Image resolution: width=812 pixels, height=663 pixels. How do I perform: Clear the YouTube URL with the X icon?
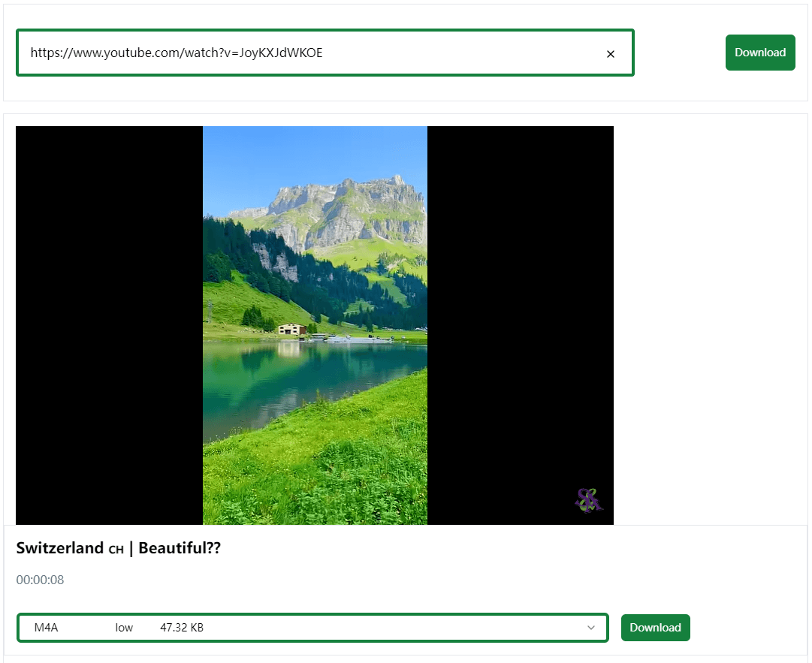pyautogui.click(x=611, y=53)
